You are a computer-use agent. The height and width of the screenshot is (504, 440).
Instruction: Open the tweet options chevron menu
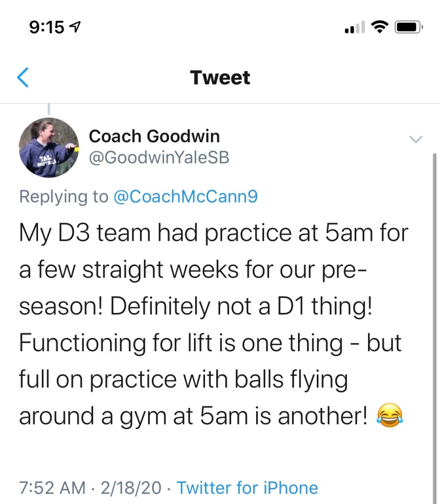[x=416, y=139]
